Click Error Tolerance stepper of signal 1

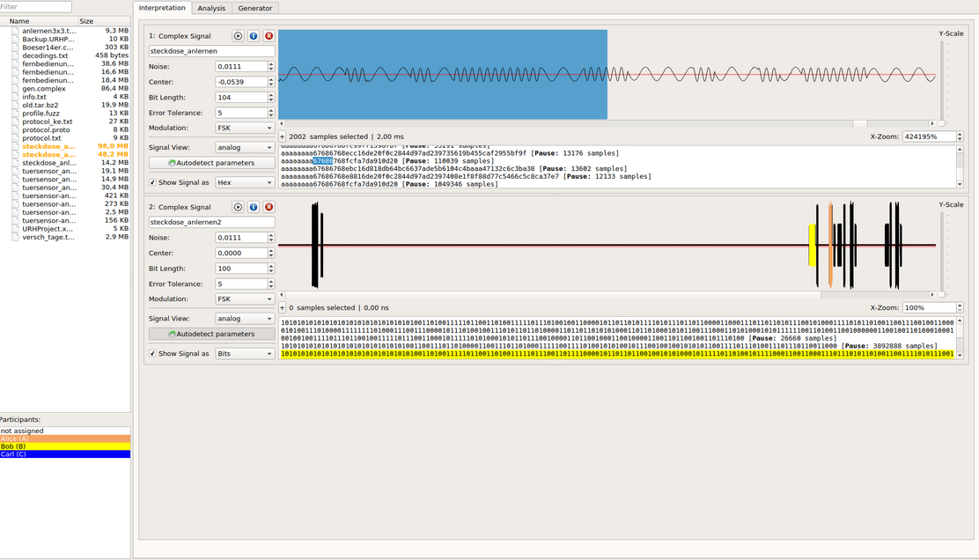pos(271,113)
